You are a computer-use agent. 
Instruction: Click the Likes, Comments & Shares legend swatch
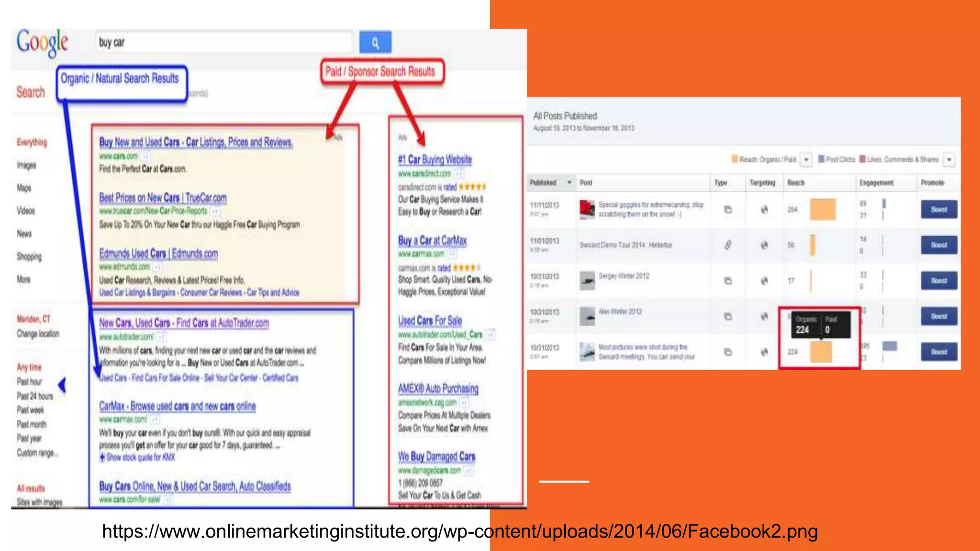click(862, 159)
